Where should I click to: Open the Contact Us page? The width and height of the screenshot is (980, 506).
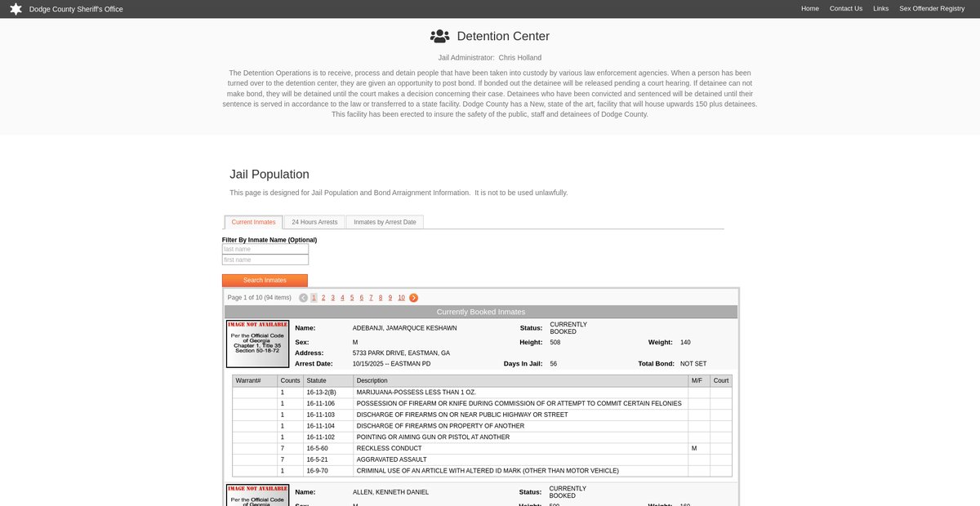(x=845, y=9)
